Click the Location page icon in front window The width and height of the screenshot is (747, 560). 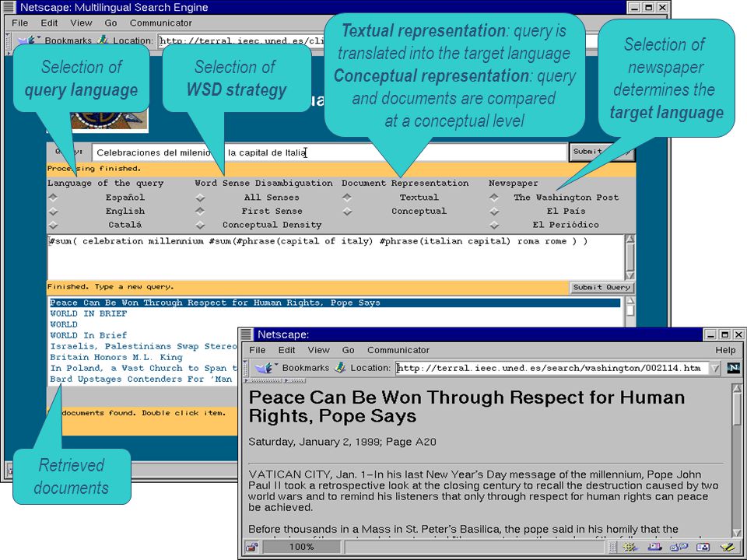click(x=340, y=368)
